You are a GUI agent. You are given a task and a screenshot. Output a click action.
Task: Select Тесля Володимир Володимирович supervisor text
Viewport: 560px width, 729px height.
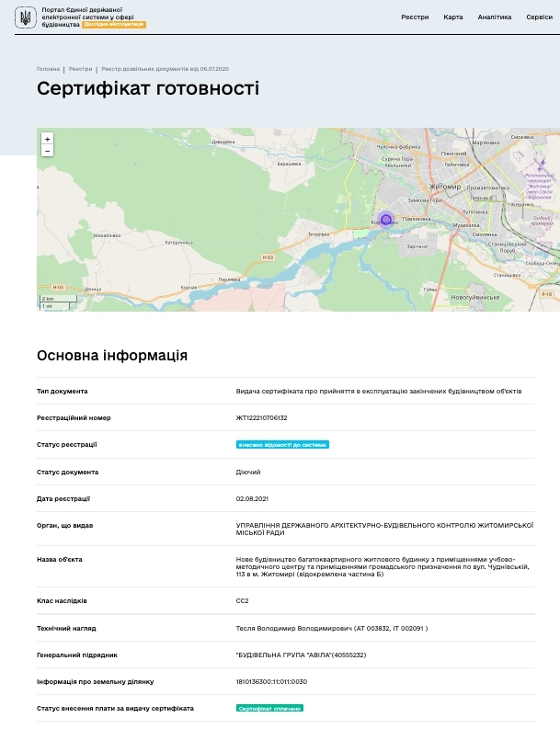[x=332, y=629]
